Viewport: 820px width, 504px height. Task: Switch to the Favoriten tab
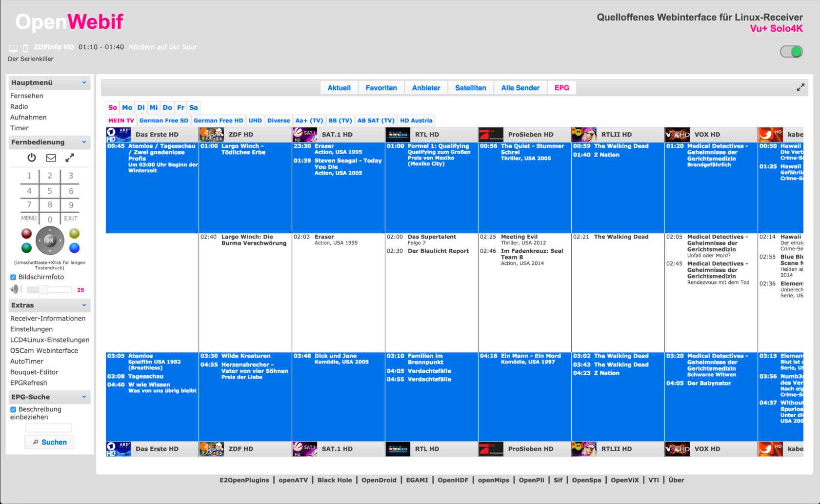coord(381,88)
